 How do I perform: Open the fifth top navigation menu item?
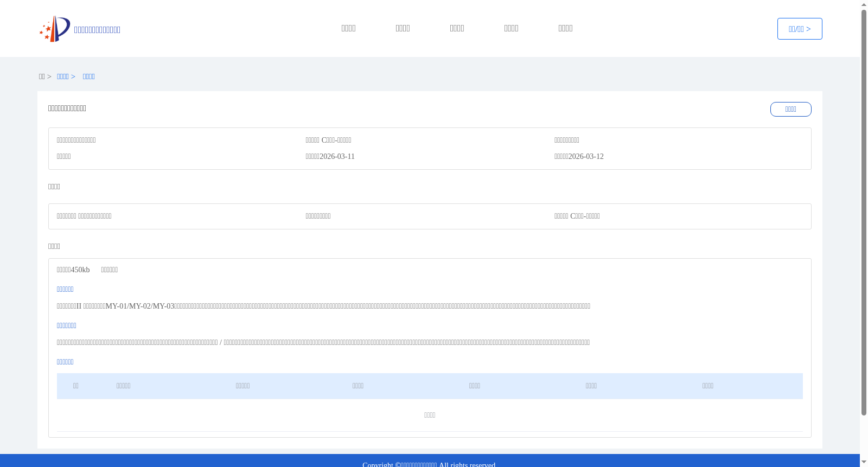click(565, 28)
